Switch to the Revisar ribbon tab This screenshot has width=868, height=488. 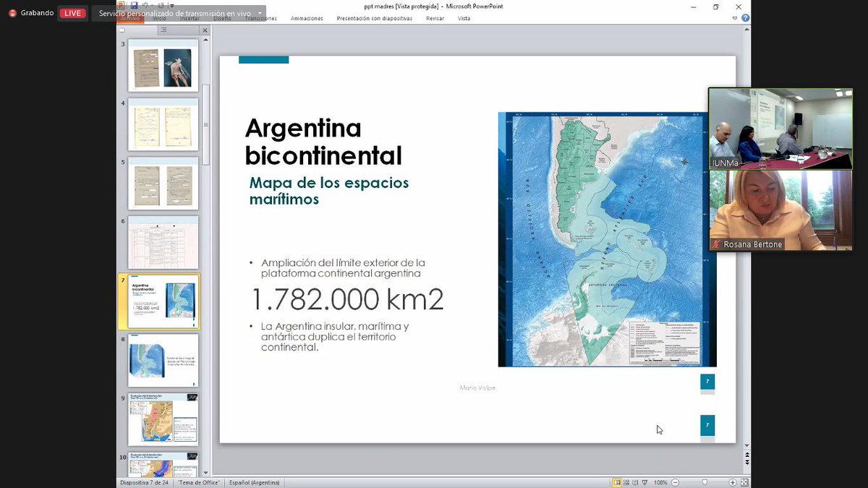point(435,18)
